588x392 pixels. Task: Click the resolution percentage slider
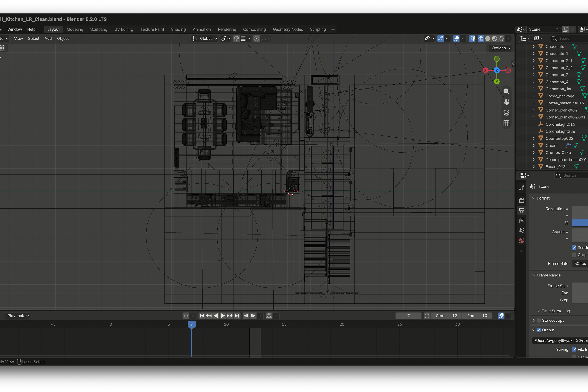(x=580, y=223)
